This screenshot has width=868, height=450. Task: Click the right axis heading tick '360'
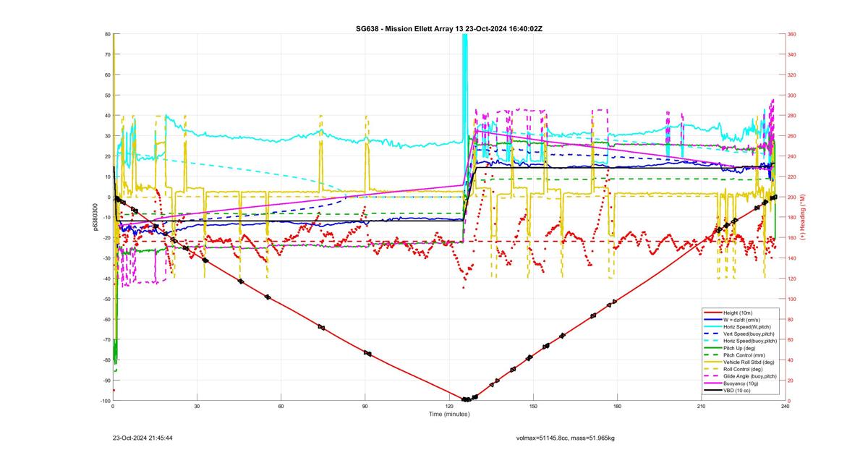(791, 34)
